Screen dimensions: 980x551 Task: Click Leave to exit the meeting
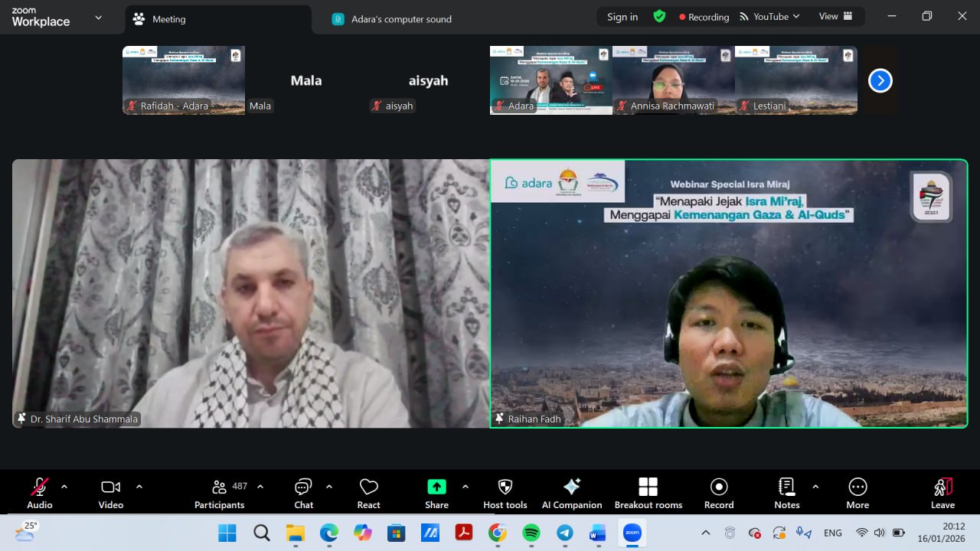(x=942, y=493)
